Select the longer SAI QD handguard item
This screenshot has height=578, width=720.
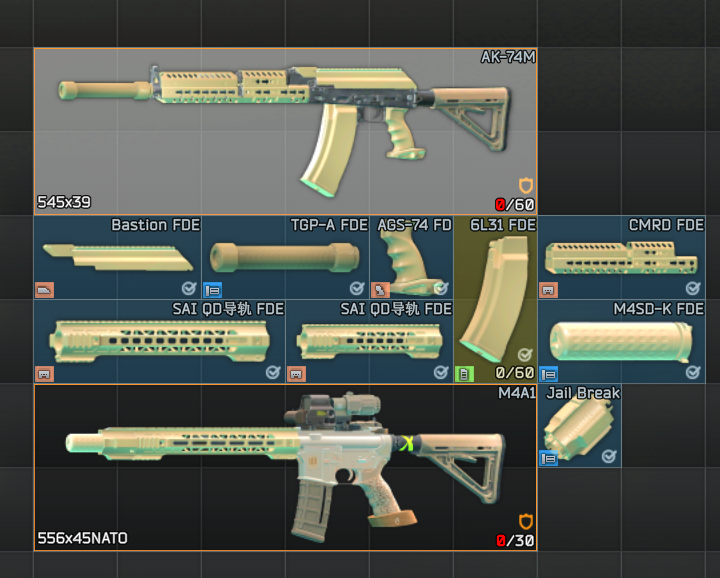160,341
